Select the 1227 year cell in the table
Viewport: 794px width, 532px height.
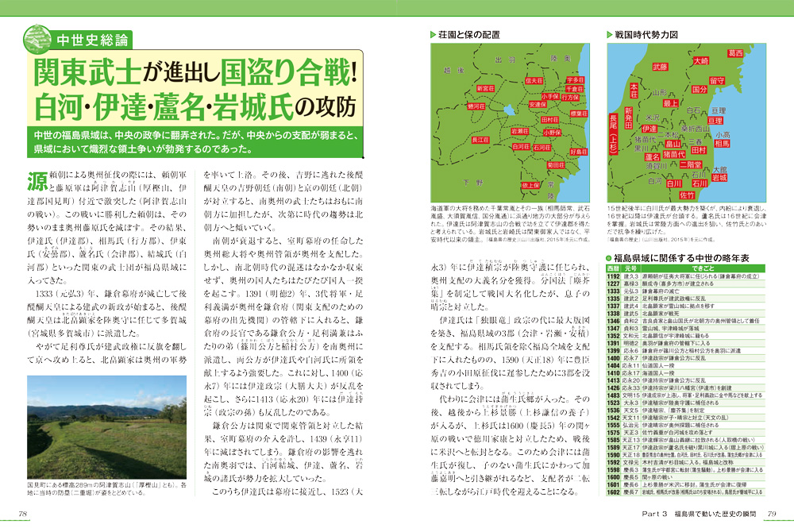[x=613, y=283]
